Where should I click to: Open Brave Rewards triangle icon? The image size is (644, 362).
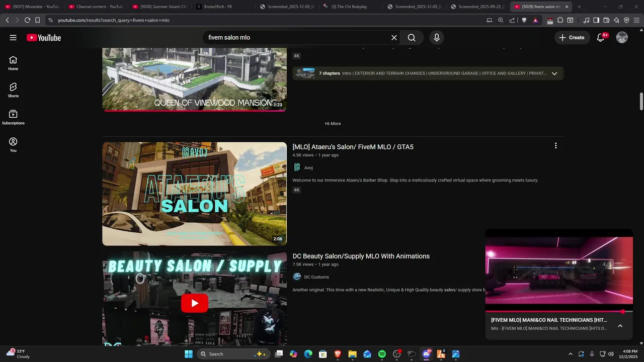(535, 20)
